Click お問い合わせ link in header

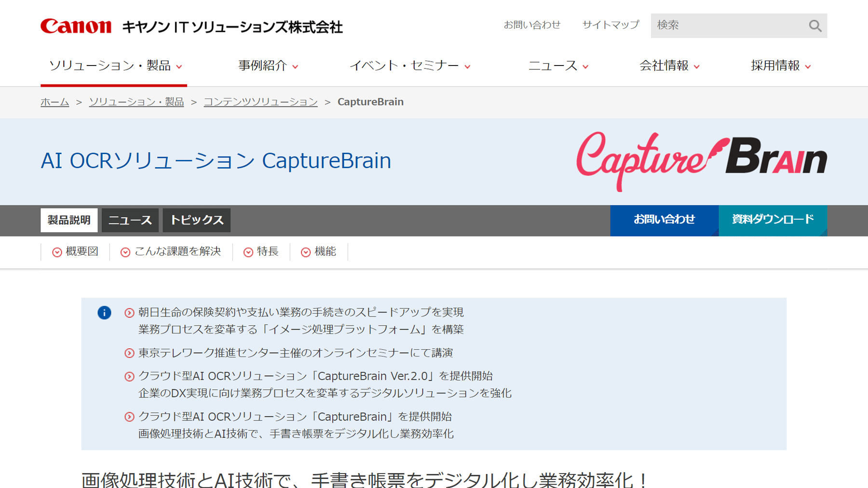532,25
